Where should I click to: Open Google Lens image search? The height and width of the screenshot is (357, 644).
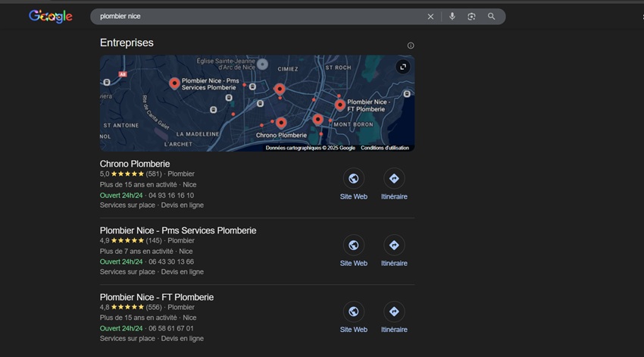coord(471,16)
